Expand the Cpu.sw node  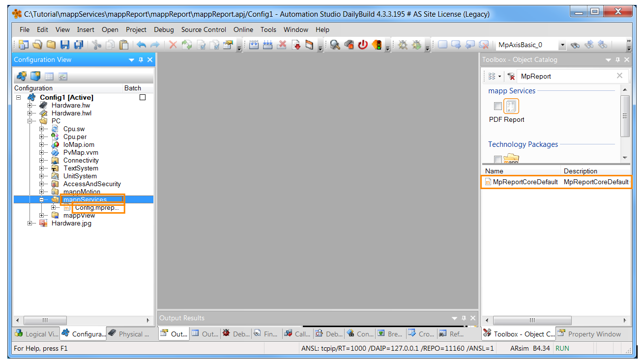(x=42, y=129)
